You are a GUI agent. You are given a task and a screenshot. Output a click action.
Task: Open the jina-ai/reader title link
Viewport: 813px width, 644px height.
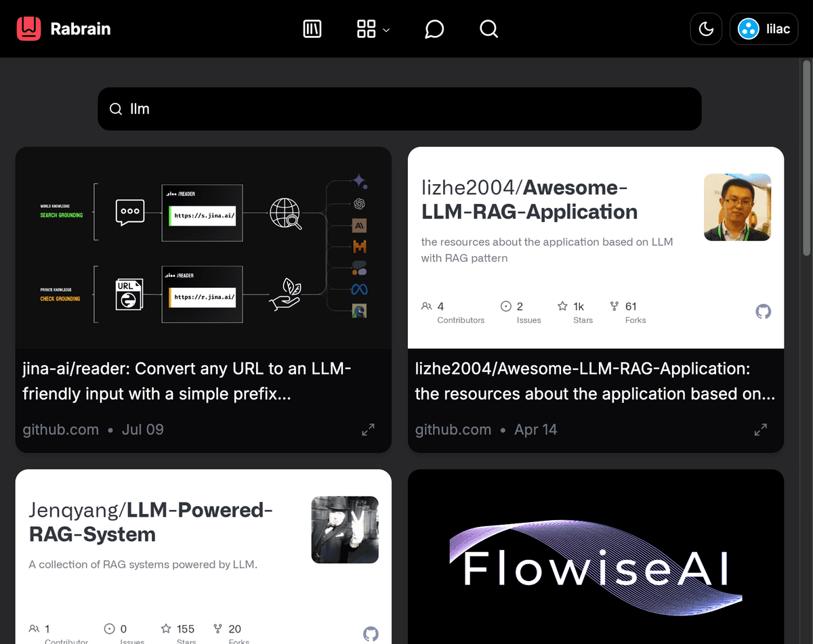(x=188, y=381)
